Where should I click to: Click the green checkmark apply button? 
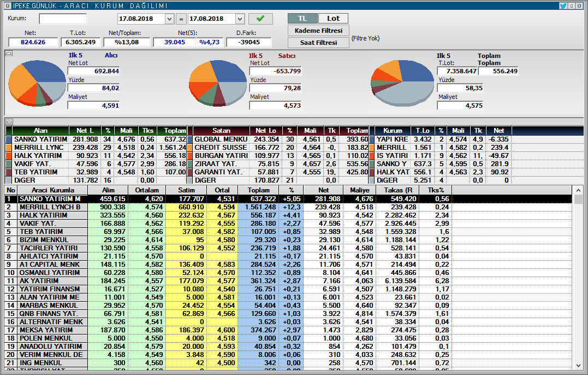pyautogui.click(x=260, y=19)
